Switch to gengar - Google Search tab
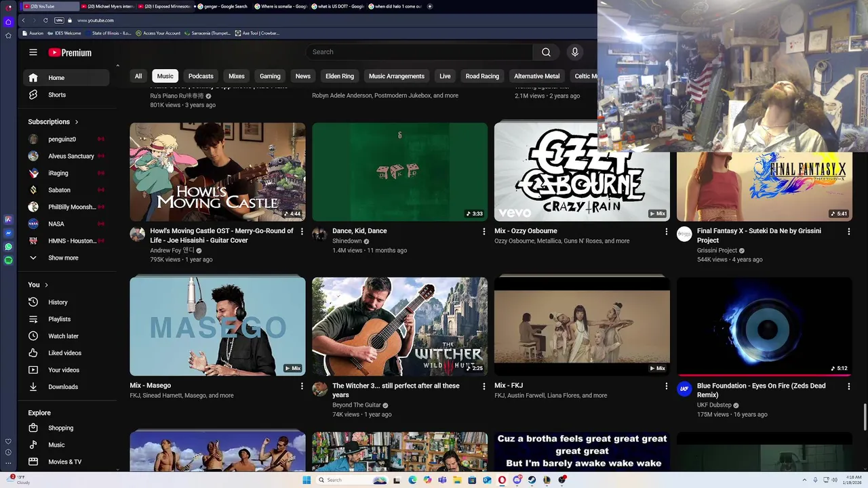 click(224, 6)
